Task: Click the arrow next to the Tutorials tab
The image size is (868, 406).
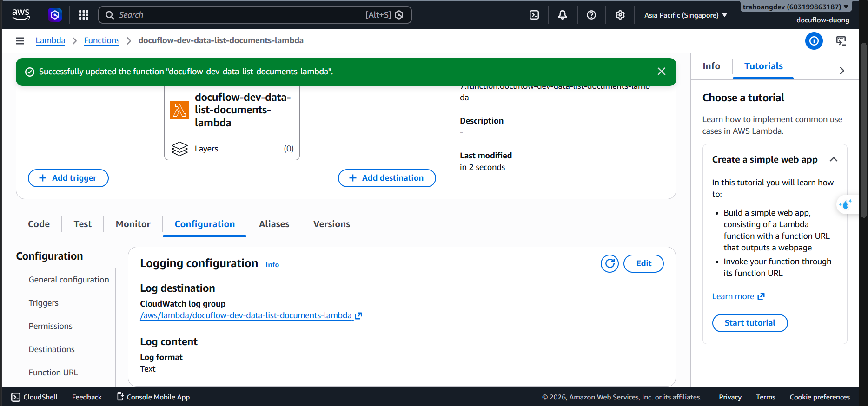Action: point(842,71)
